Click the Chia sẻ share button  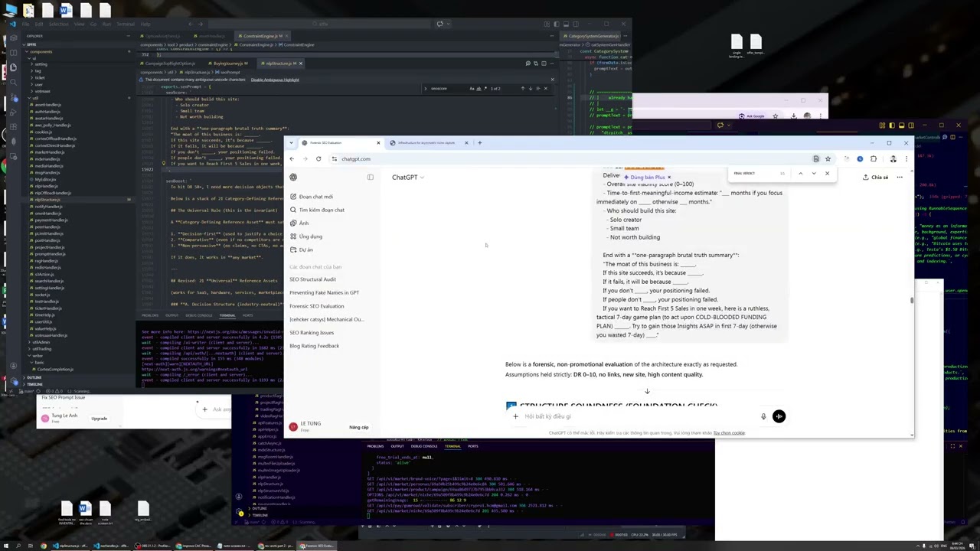point(875,178)
